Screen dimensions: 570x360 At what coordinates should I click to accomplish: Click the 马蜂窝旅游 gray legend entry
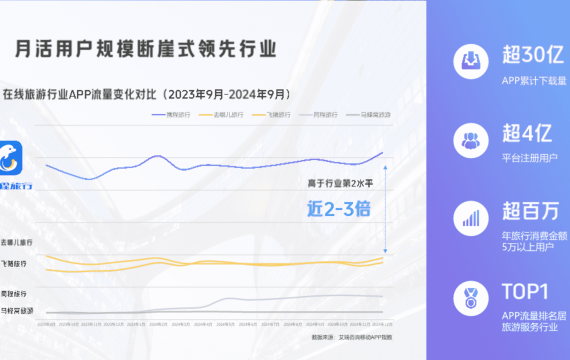point(368,115)
